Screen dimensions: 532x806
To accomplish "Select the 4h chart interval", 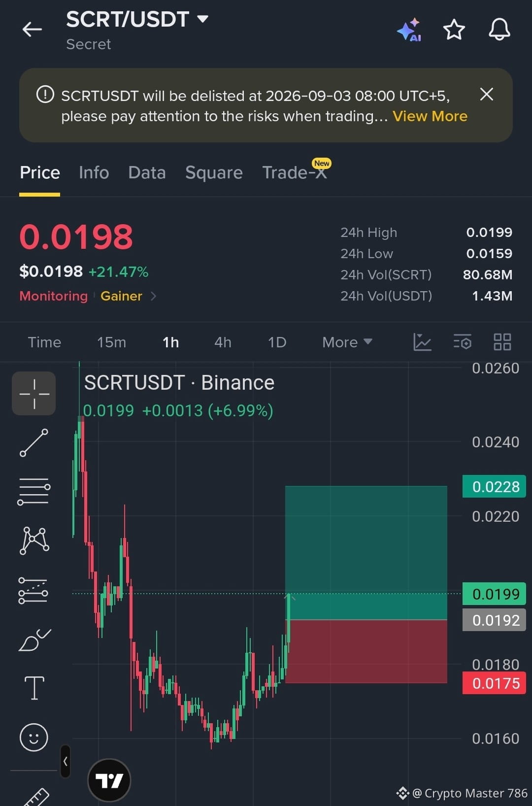I will tap(223, 342).
